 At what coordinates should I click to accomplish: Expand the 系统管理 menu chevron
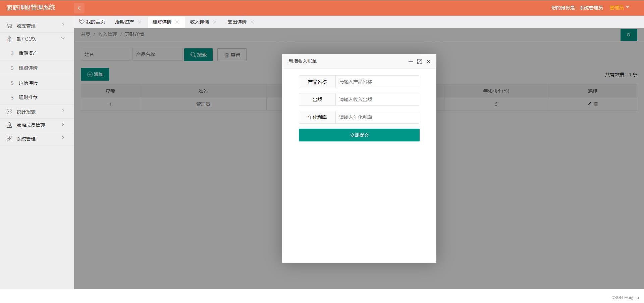[63, 138]
